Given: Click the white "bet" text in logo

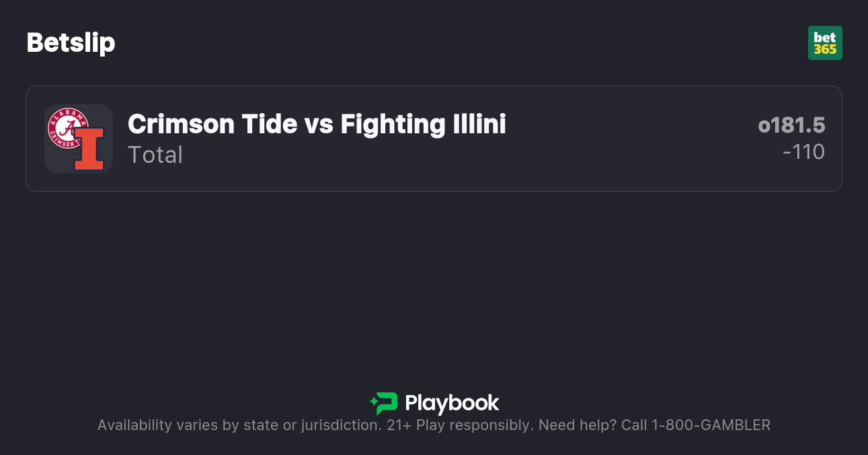Looking at the screenshot, I should point(825,37).
